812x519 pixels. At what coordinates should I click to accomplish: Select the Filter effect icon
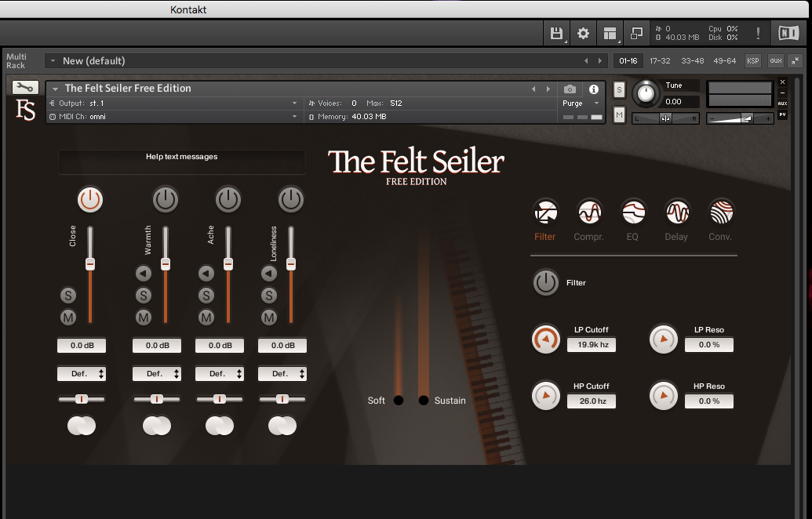coord(545,212)
